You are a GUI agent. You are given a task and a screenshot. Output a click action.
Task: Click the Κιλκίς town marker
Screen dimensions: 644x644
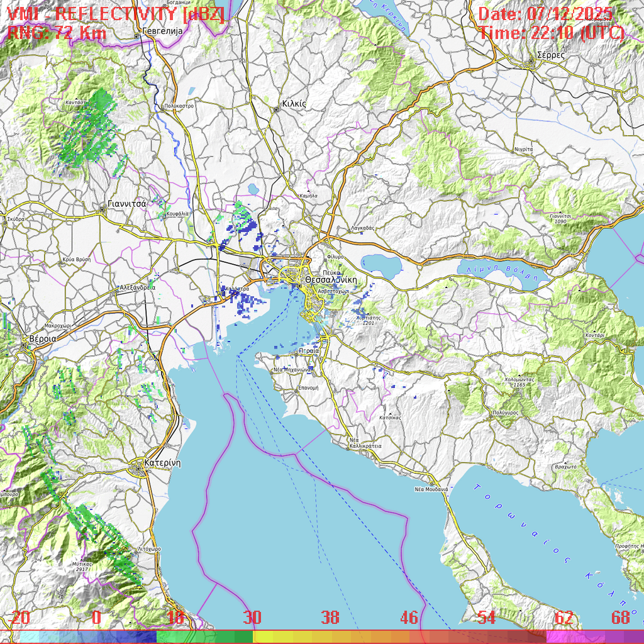click(x=276, y=110)
